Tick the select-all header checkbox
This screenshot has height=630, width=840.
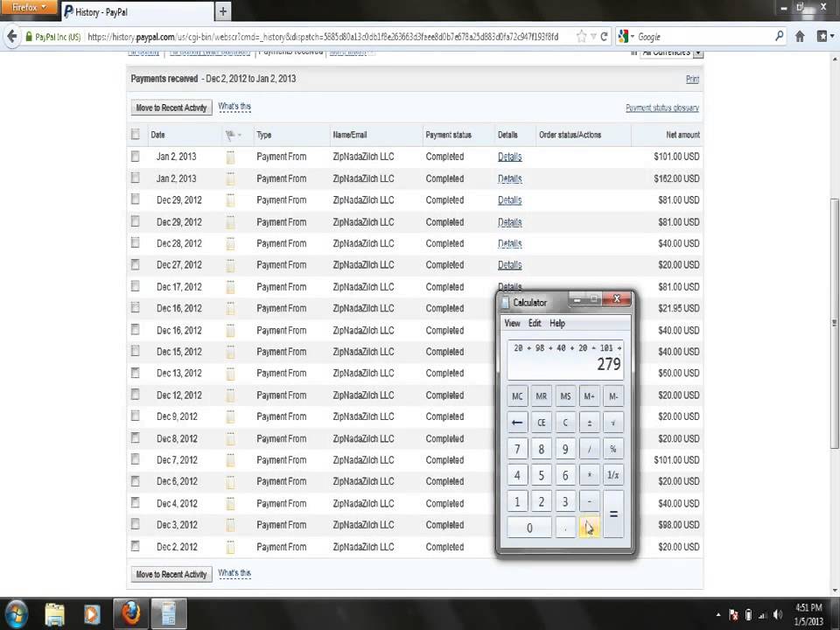click(x=135, y=135)
